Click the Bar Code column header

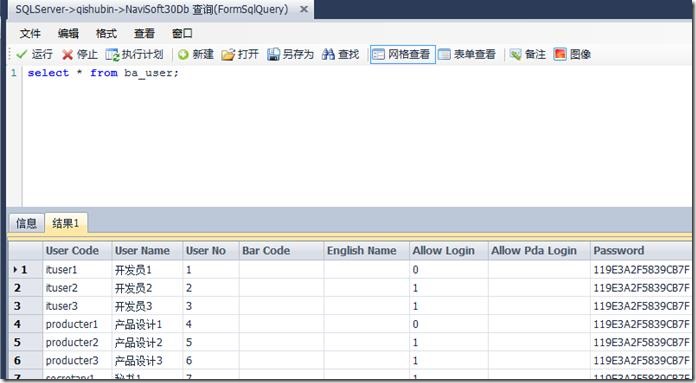click(281, 251)
